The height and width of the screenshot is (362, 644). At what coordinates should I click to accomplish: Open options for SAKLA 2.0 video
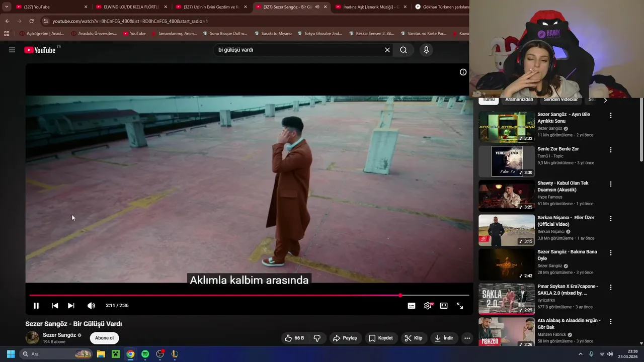pyautogui.click(x=611, y=287)
